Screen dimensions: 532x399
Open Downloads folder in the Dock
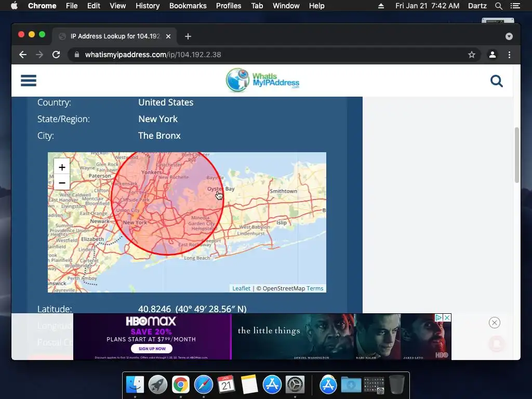point(351,384)
